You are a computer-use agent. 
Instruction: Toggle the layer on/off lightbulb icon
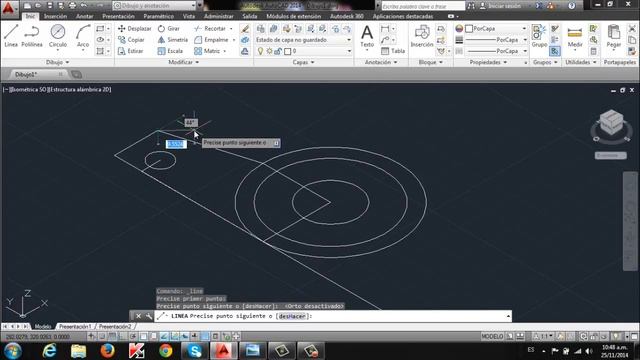pos(260,51)
